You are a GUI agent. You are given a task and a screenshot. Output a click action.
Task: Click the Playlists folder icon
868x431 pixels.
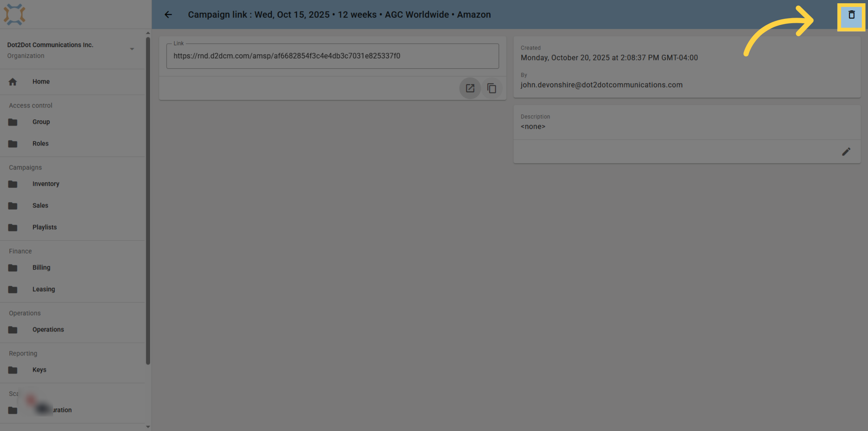pyautogui.click(x=13, y=228)
